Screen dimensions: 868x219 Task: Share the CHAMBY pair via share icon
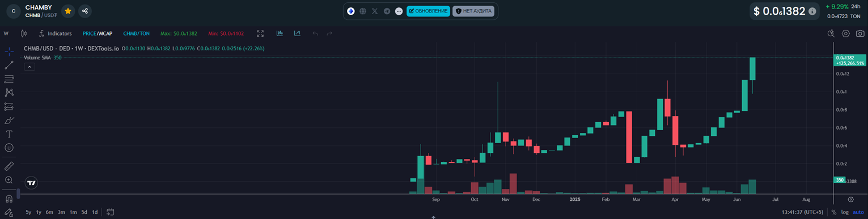click(x=84, y=11)
